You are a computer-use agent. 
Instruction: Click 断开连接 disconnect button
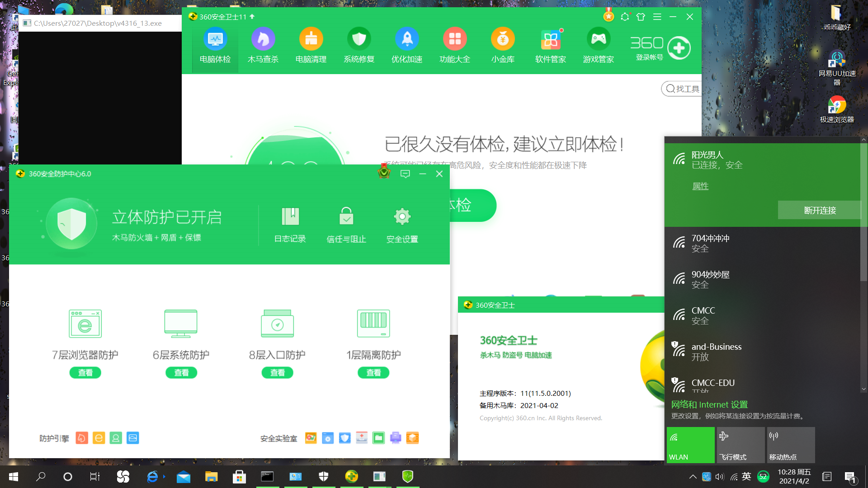(820, 210)
